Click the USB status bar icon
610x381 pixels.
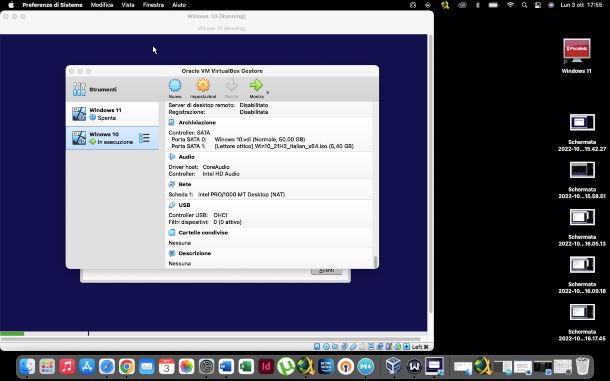coord(354,346)
